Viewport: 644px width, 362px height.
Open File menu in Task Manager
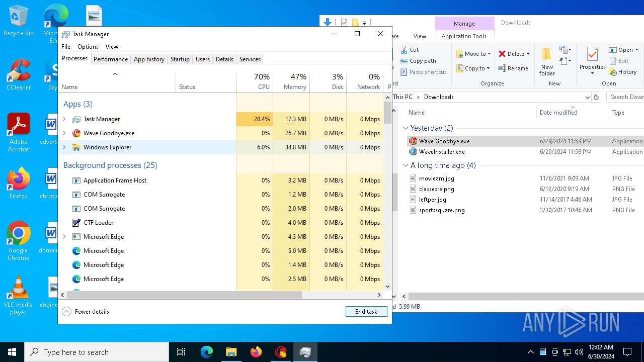click(66, 47)
